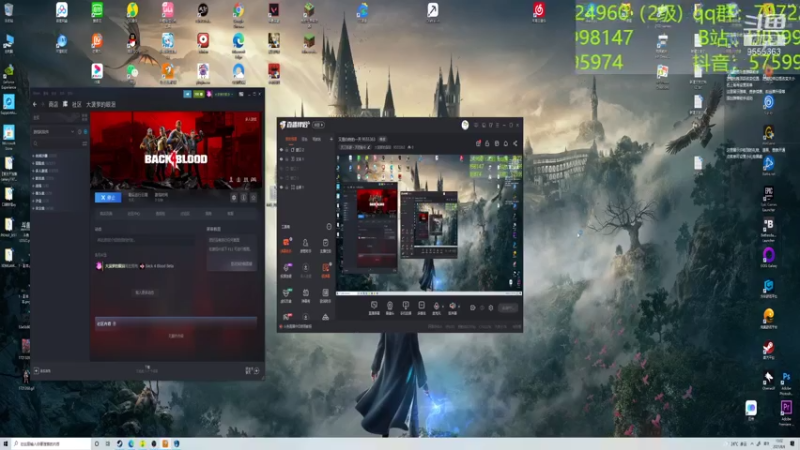This screenshot has width=800, height=450.
Task: Click the green Steam notifications button
Action: click(199, 94)
